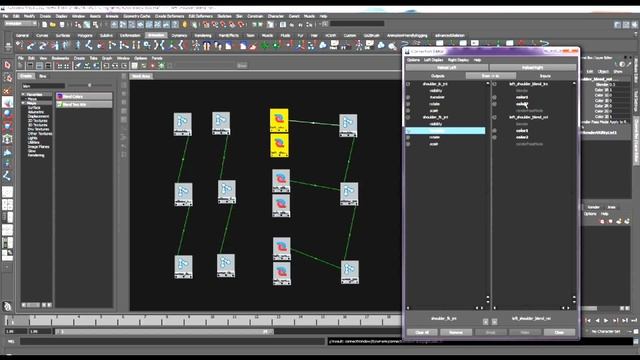Select 2D Textures in the Create bar list
The image size is (640, 360).
coord(38,121)
